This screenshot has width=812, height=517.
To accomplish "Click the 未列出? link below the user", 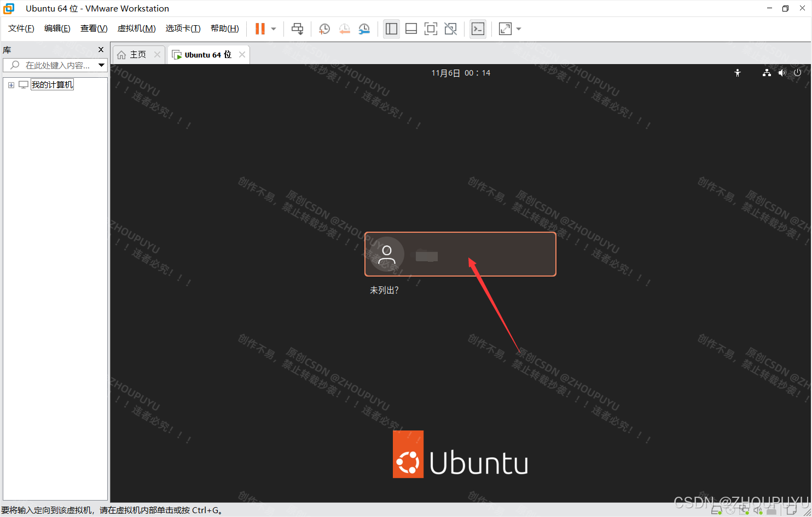I will (384, 290).
